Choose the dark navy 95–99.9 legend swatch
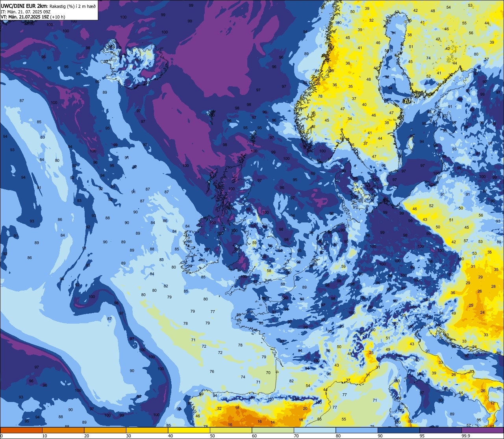This screenshot has width=504, height=439. pos(441,430)
